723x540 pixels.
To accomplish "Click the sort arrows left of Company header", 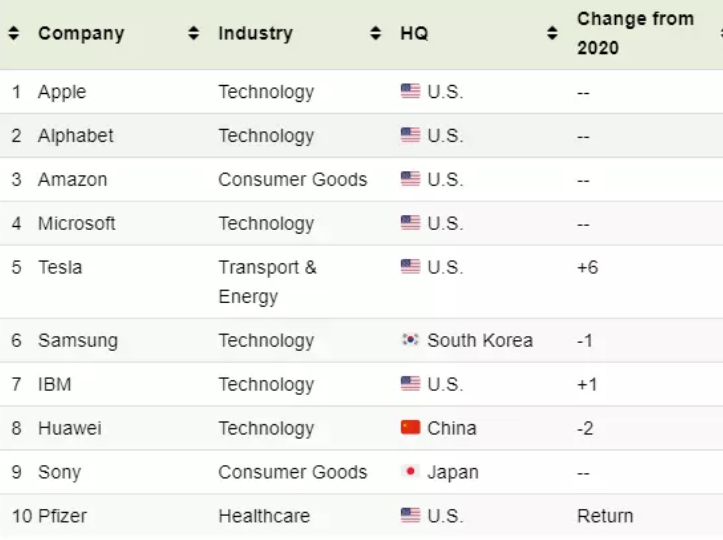I will (x=14, y=33).
